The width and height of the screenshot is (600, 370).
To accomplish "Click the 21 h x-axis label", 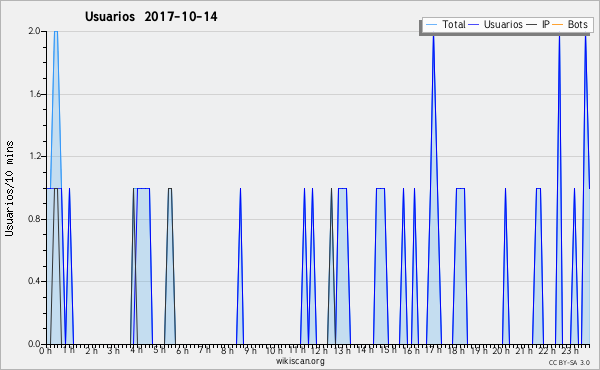I will (x=524, y=350).
